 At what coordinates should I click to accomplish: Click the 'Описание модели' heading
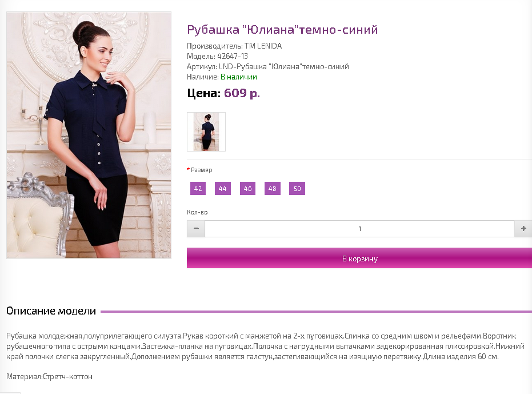click(x=51, y=311)
